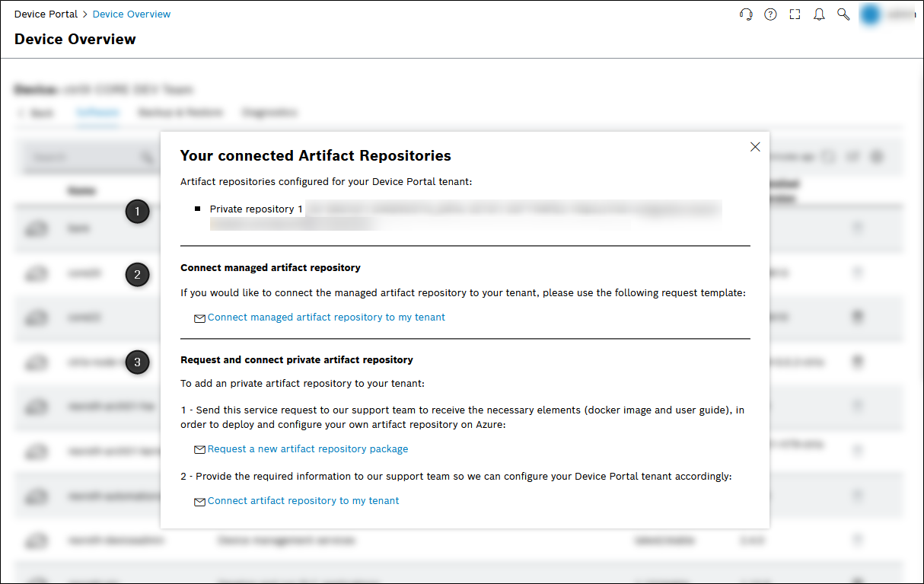Click envelope icon beside Connect managed artifact repository
The height and width of the screenshot is (584, 924).
point(199,318)
